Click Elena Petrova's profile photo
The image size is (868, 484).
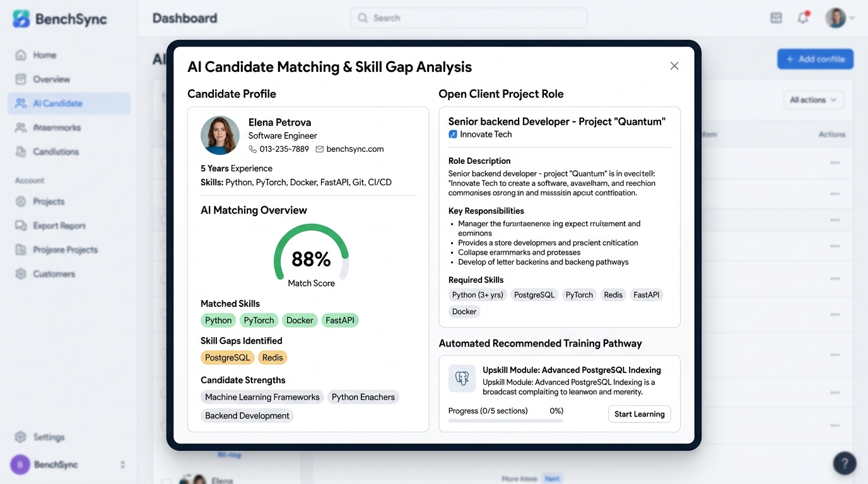click(220, 135)
